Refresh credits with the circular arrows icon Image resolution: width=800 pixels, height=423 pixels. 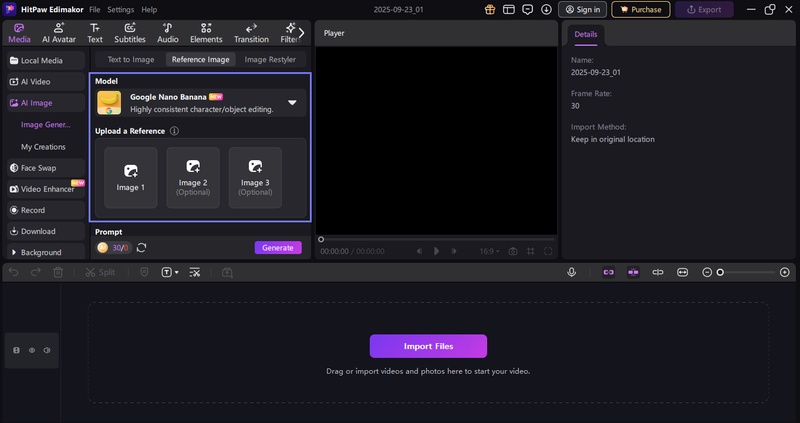click(141, 247)
